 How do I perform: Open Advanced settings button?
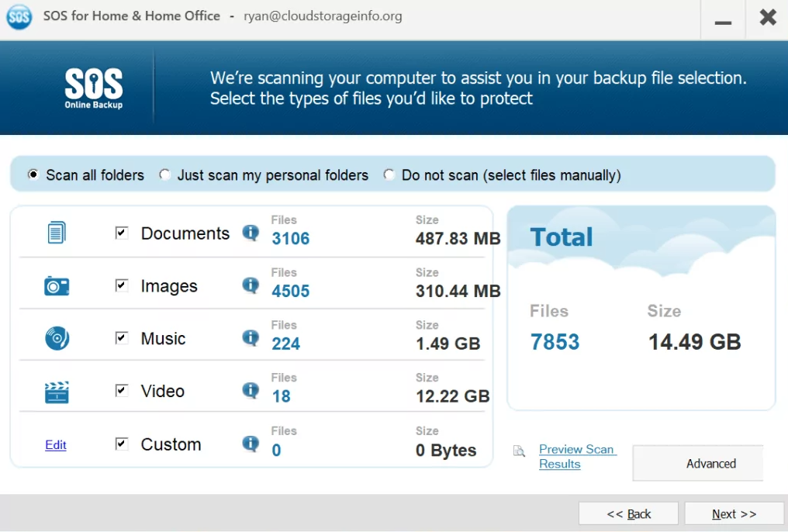[698, 463]
